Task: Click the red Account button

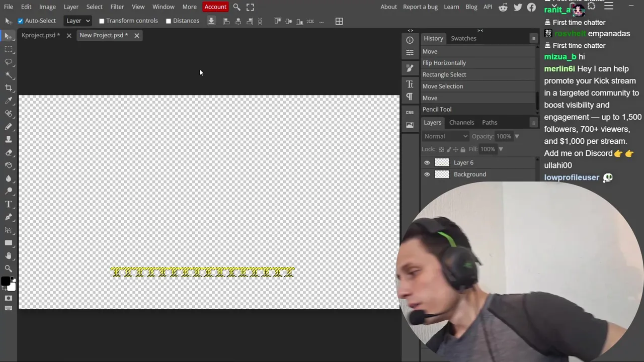Action: click(x=215, y=7)
